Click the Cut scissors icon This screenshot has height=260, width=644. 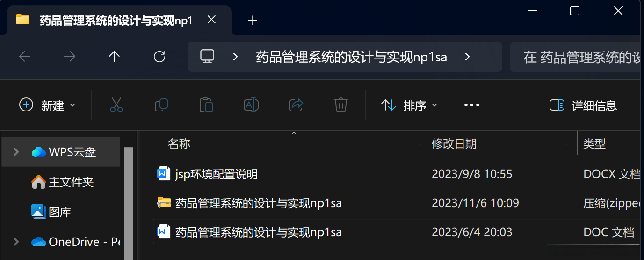click(116, 105)
